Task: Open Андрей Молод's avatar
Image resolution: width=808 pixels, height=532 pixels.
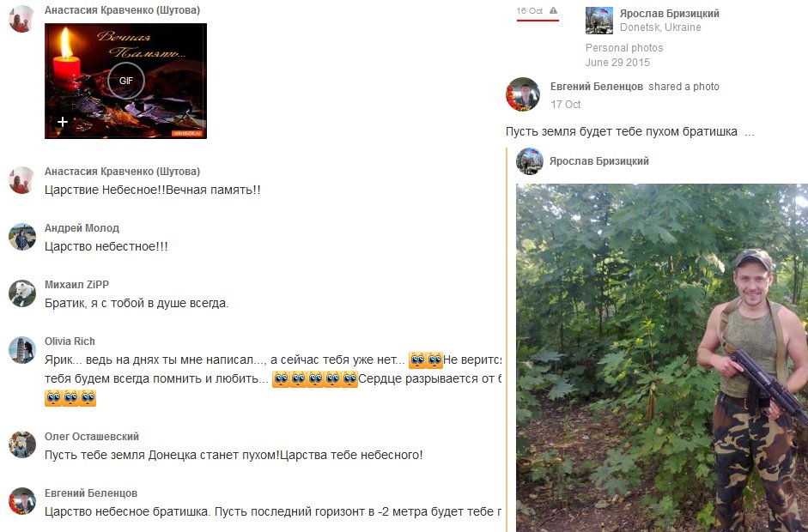Action: pos(21,237)
